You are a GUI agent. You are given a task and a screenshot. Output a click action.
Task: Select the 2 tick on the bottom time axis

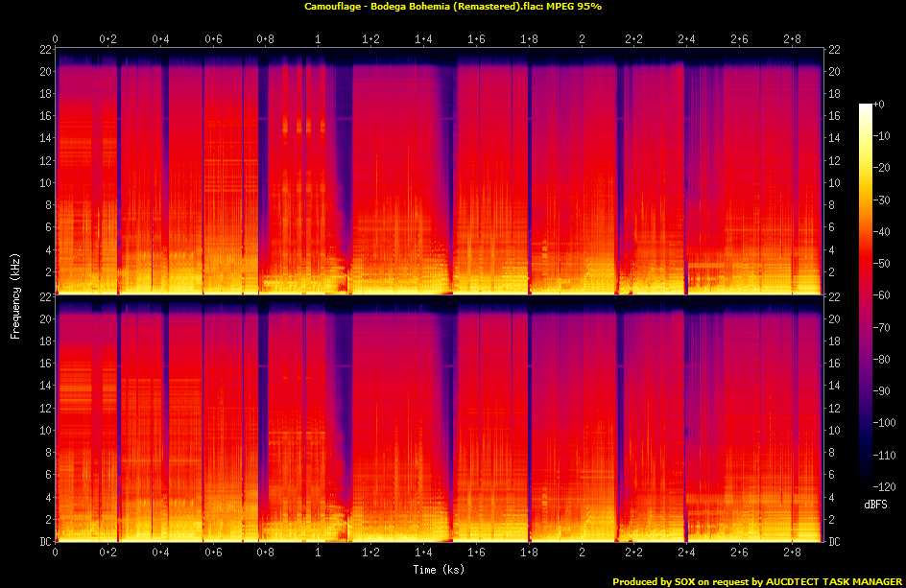[582, 554]
